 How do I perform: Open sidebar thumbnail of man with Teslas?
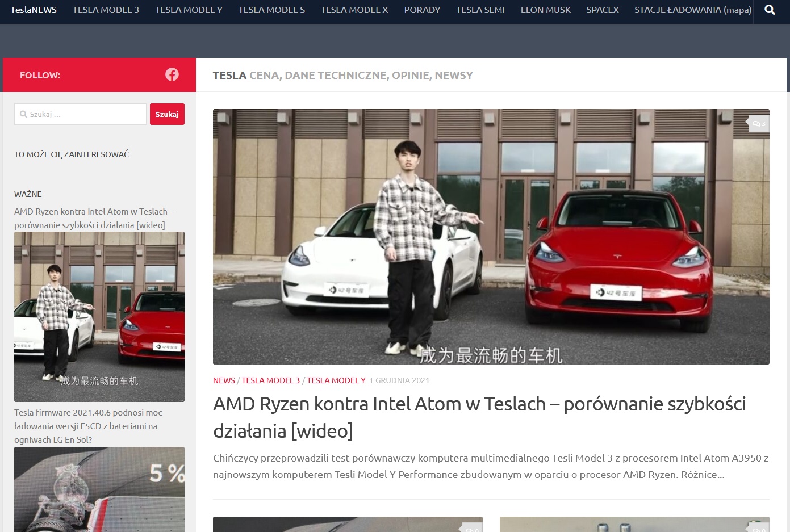tap(99, 317)
